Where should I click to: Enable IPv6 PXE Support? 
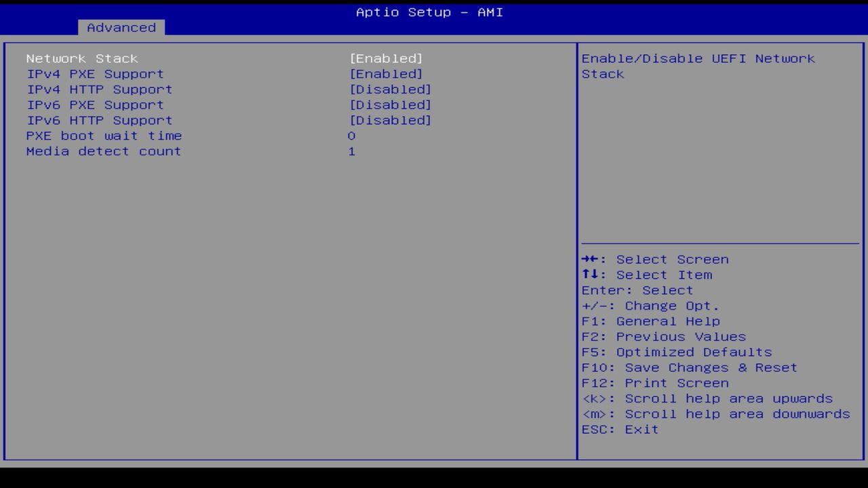tap(391, 104)
